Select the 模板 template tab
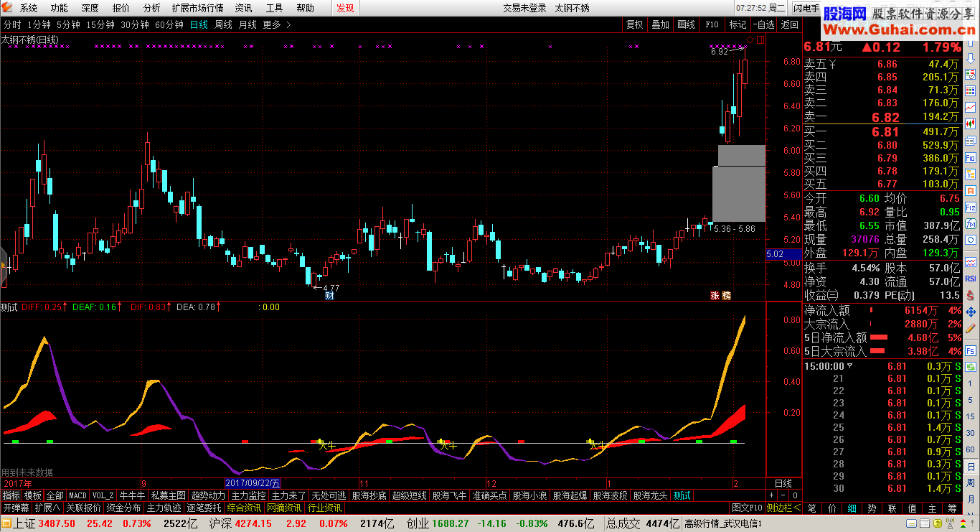 click(x=33, y=495)
